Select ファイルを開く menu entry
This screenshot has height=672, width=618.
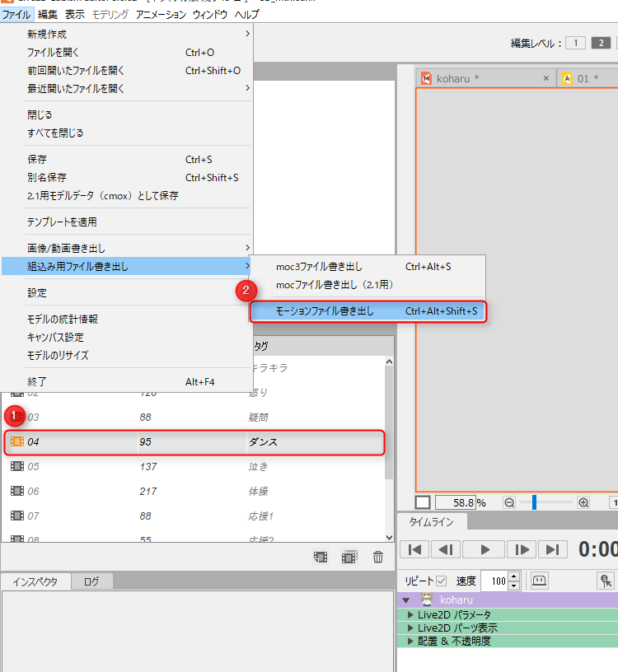(x=127, y=52)
